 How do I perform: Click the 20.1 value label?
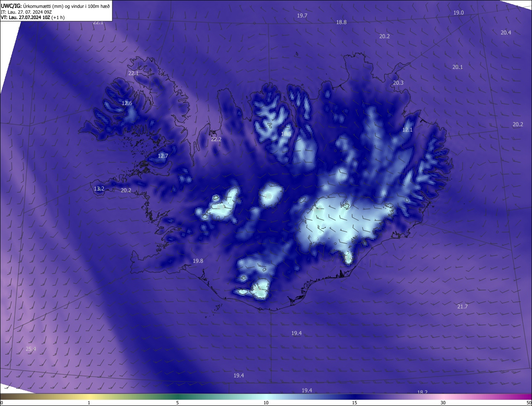coord(458,67)
